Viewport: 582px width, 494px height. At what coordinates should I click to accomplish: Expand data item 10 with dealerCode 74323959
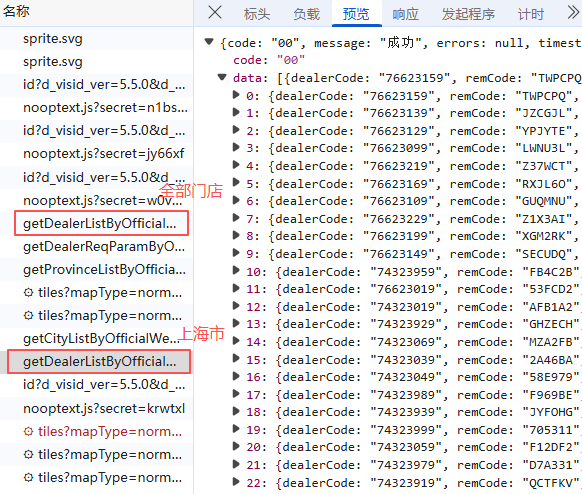(236, 270)
